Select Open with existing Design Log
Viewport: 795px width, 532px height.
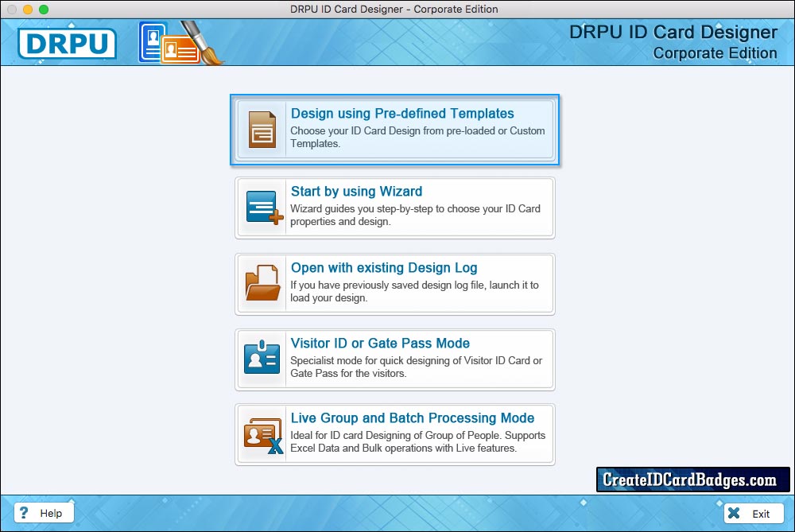395,284
